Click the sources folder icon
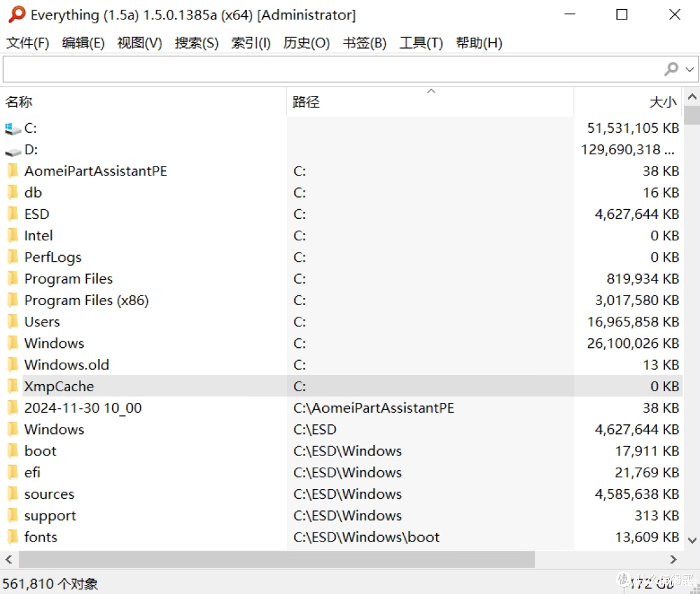This screenshot has width=700, height=594. pyautogui.click(x=13, y=494)
